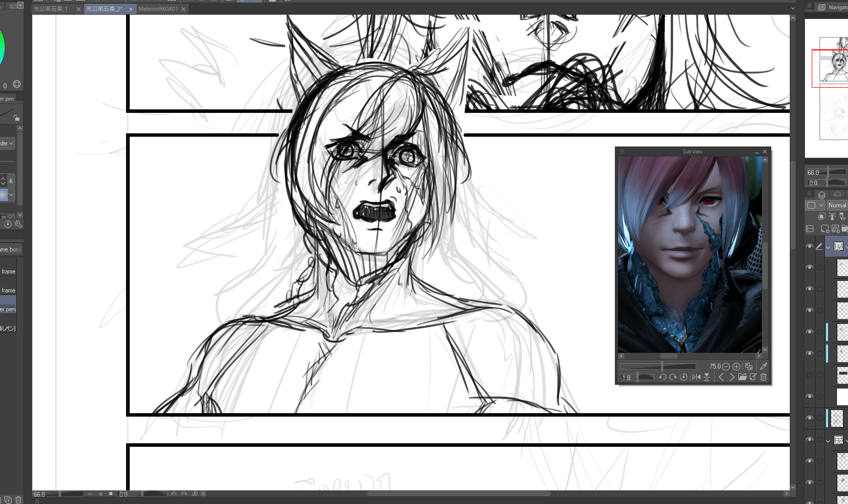
Task: Switch to the 光公第五番_1 document tab
Action: 51,9
